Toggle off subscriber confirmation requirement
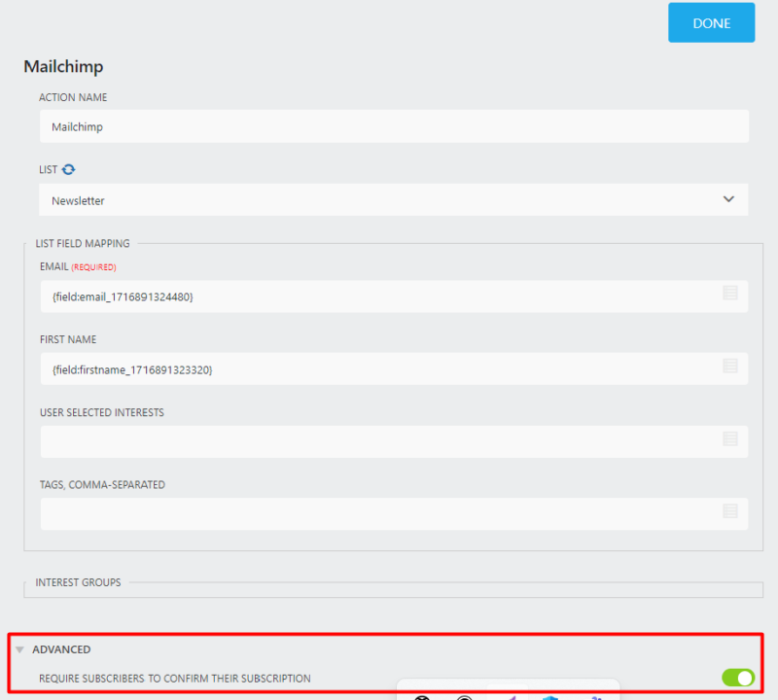Viewport: 778px width, 700px height. coord(737,678)
